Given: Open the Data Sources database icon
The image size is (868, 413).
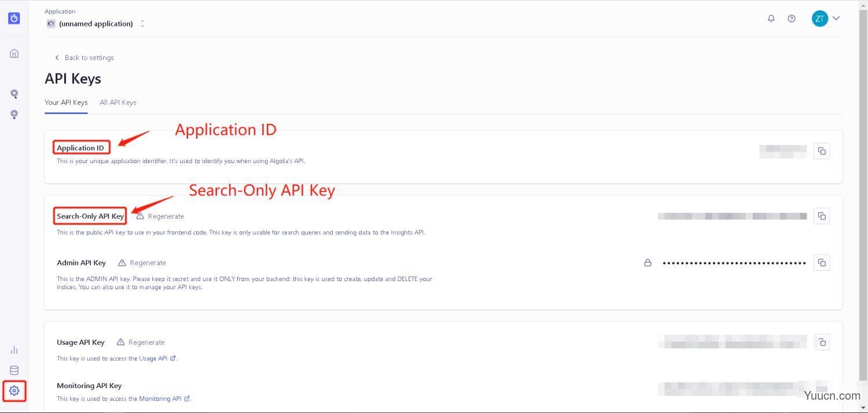Looking at the screenshot, I should 14,370.
